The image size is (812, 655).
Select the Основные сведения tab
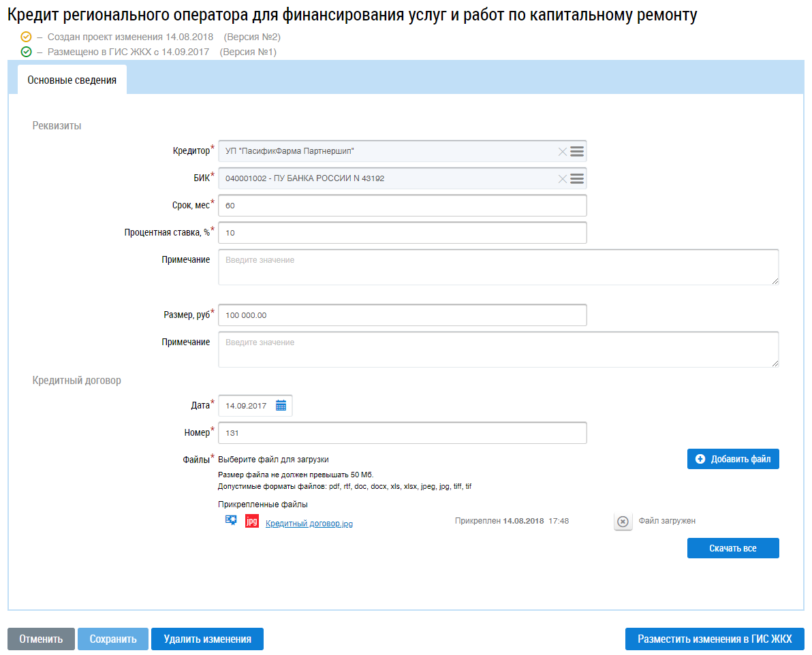coord(72,80)
